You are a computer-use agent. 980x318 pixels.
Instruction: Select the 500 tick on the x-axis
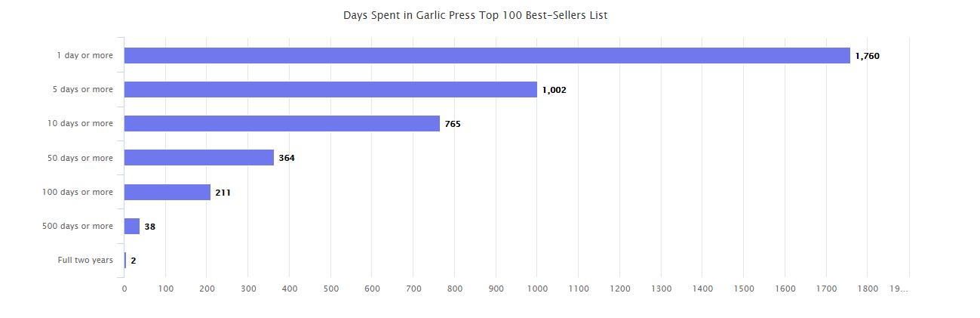(x=330, y=289)
